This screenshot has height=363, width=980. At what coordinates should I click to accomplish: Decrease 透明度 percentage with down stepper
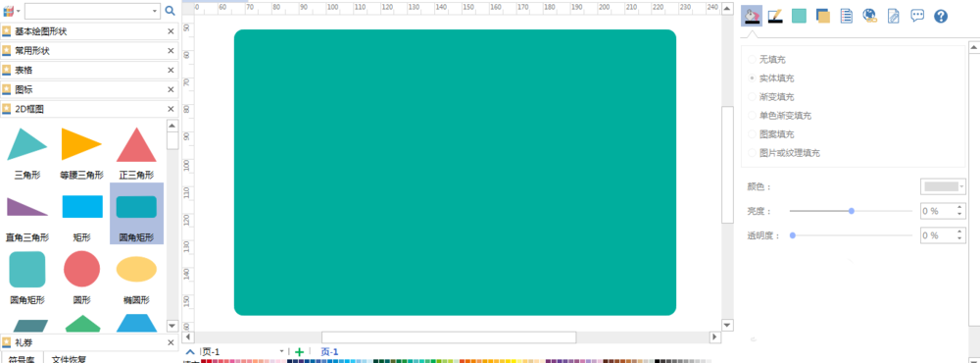point(960,239)
